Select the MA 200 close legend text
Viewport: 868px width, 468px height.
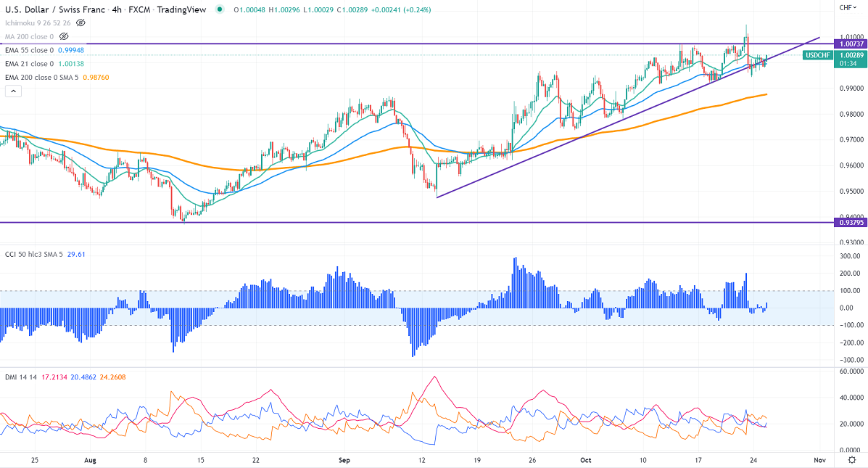click(x=29, y=36)
